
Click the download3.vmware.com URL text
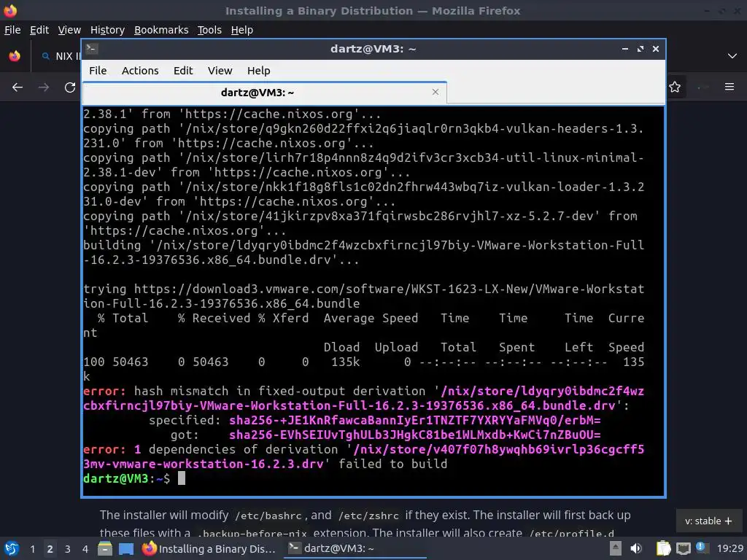tap(363, 296)
